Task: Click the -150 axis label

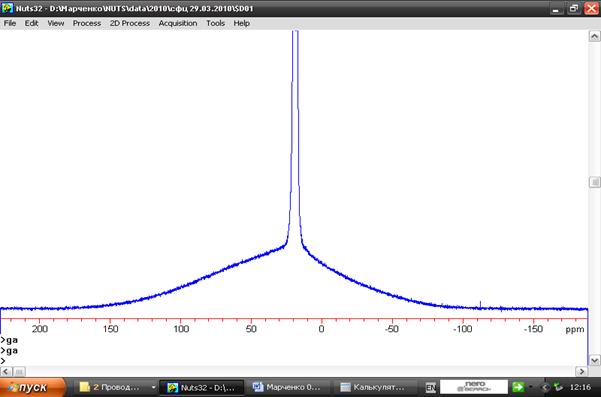Action: pyautogui.click(x=533, y=329)
